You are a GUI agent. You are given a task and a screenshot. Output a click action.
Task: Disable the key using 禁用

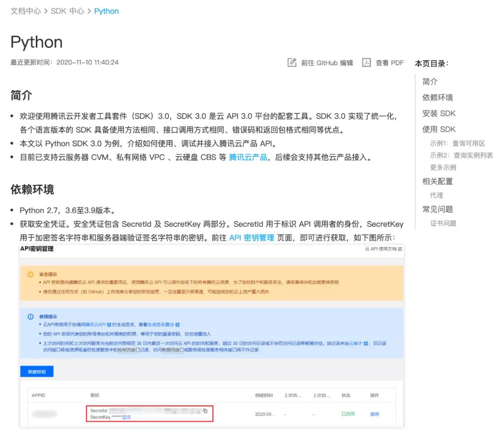(374, 414)
